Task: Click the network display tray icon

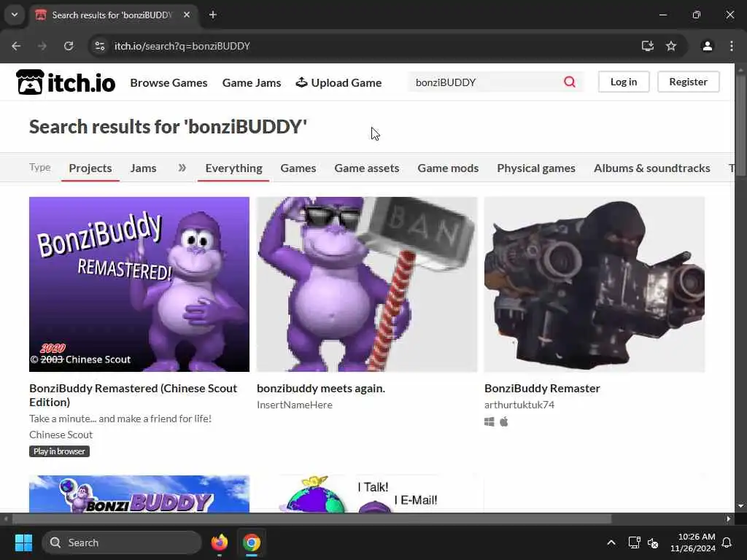Action: (634, 542)
